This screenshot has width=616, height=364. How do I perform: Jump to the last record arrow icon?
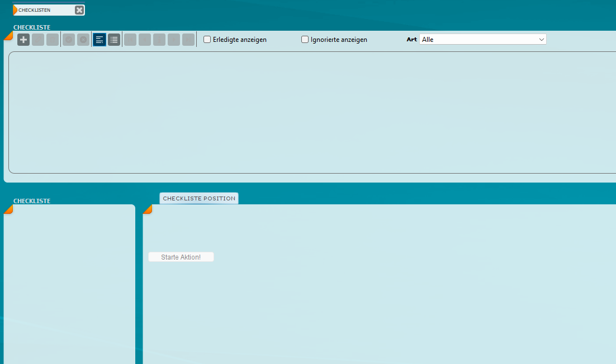[188, 40]
